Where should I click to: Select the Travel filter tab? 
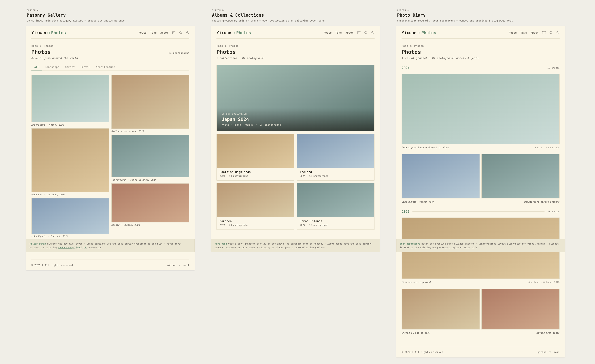(x=85, y=67)
